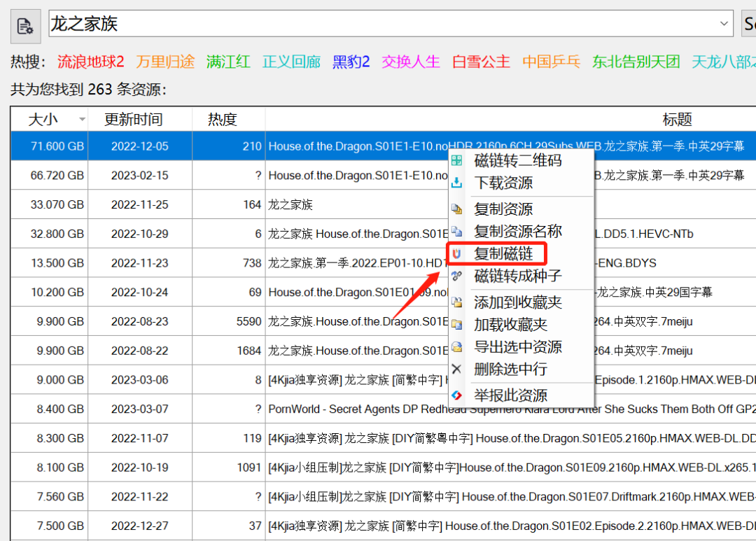Choose 导出选中资源 menu entry
The width and height of the screenshot is (756, 541).
pyautogui.click(x=518, y=346)
